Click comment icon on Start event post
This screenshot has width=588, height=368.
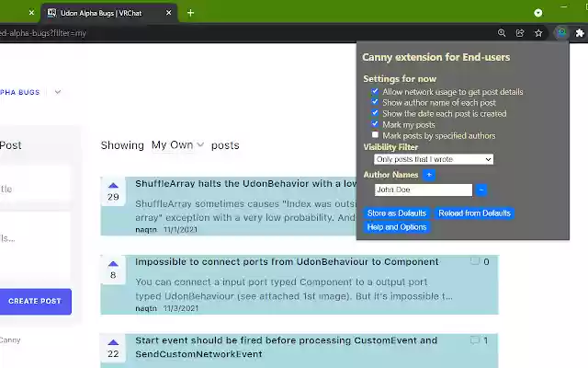[475, 340]
